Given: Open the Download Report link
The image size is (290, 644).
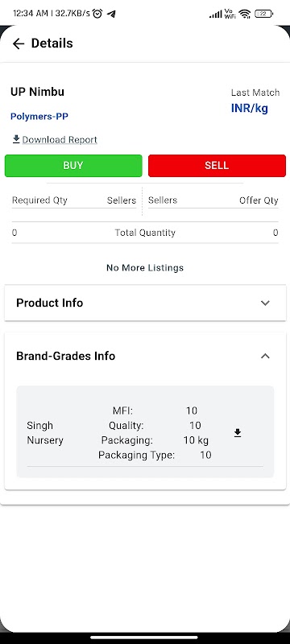Looking at the screenshot, I should point(60,139).
